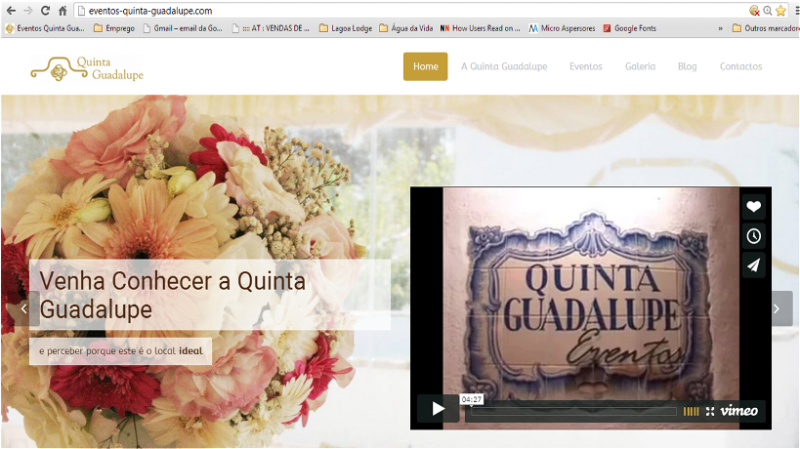Expand hidden bookmarks with the chevron
Screen dimensions: 800x449
click(x=720, y=29)
